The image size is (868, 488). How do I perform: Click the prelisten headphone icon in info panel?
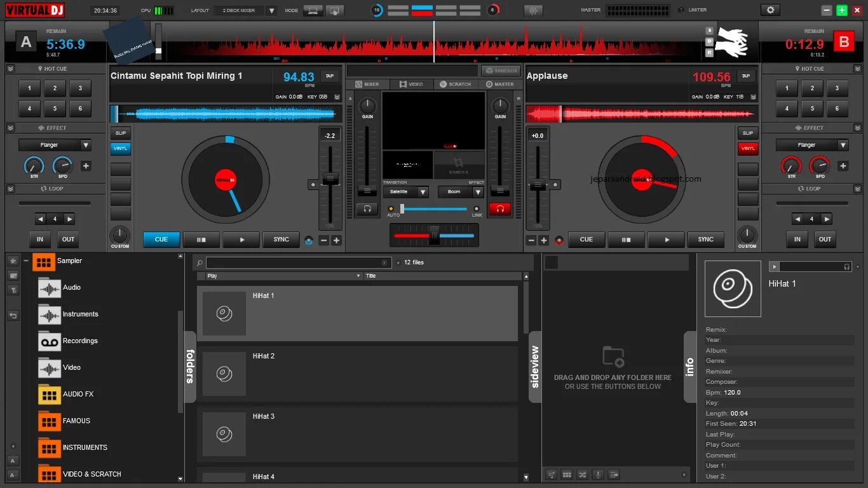coord(847,267)
